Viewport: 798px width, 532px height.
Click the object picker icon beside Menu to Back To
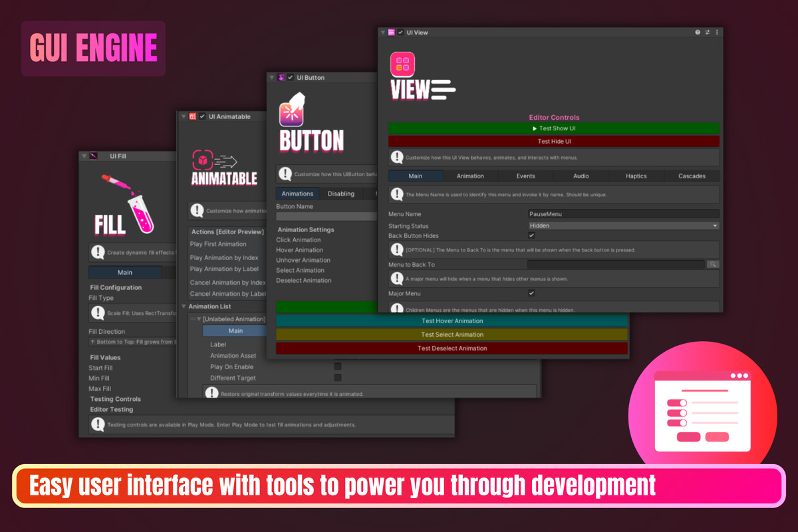coord(712,265)
